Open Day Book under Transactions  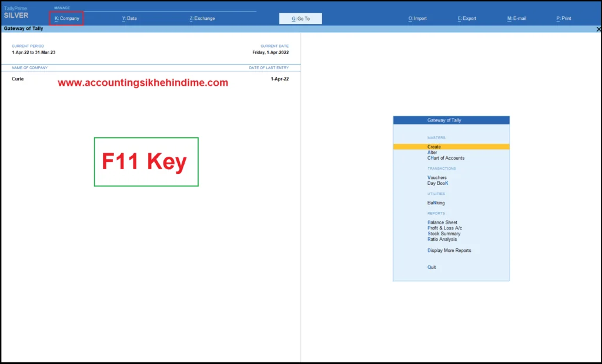click(437, 183)
